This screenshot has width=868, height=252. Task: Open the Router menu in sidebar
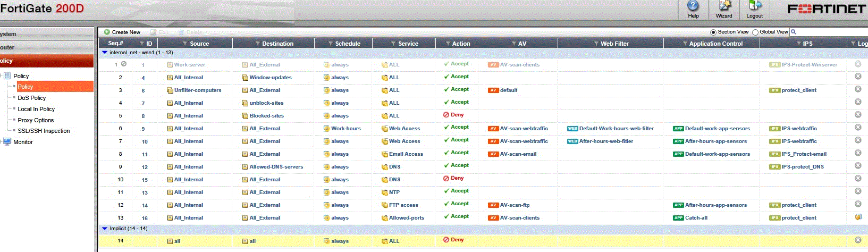(47, 47)
